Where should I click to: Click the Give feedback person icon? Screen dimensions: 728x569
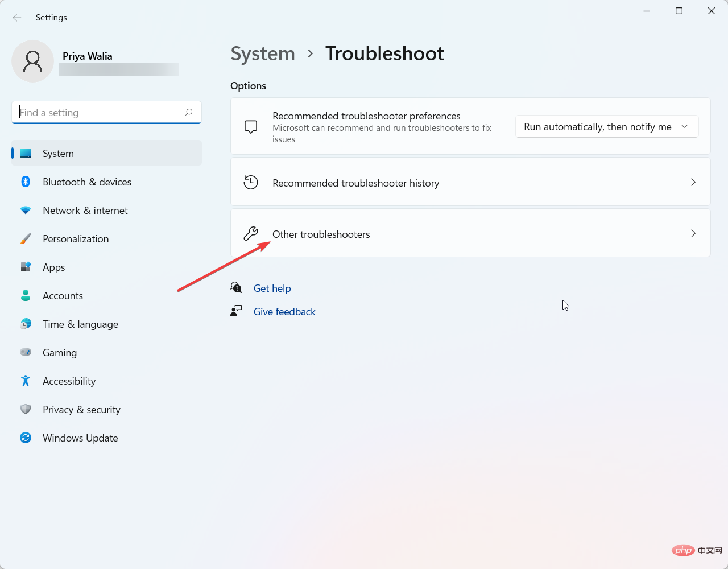(x=237, y=311)
